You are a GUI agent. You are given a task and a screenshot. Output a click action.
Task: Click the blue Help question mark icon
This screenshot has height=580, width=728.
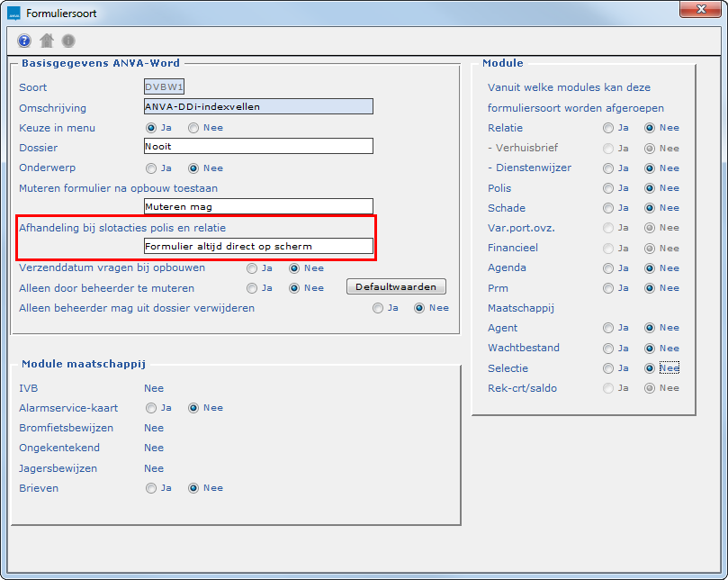(x=24, y=41)
